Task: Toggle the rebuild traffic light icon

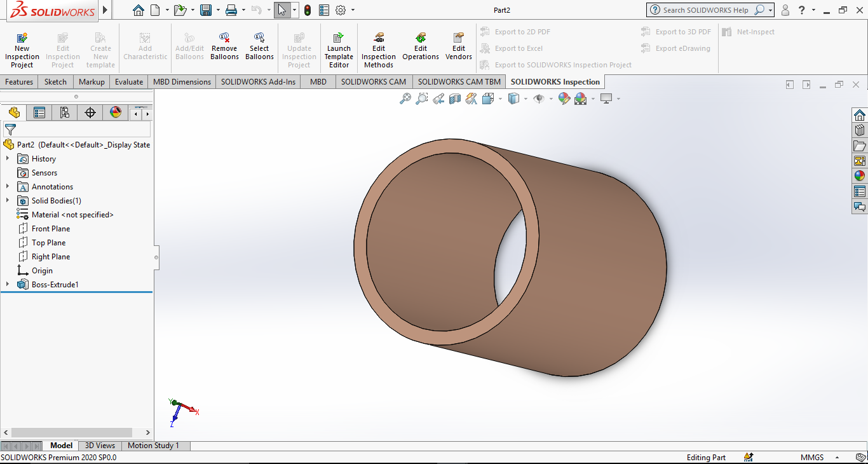Action: [308, 10]
